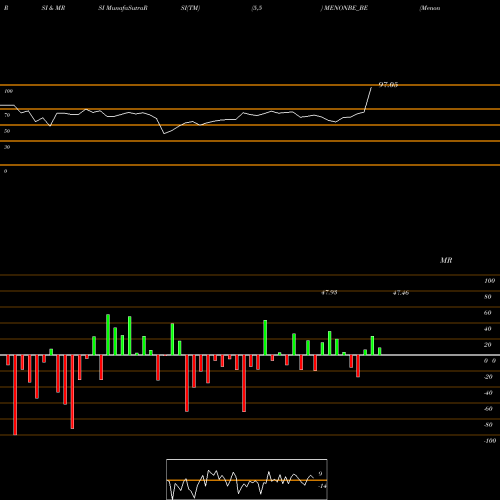
Task: Click the 30 level label on RSI axis
Action: 7,147
